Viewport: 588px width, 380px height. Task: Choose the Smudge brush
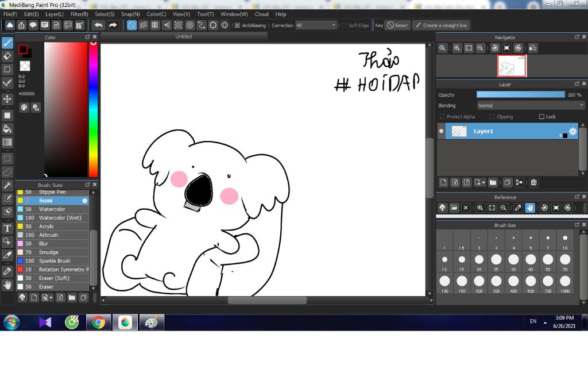[x=52, y=252]
